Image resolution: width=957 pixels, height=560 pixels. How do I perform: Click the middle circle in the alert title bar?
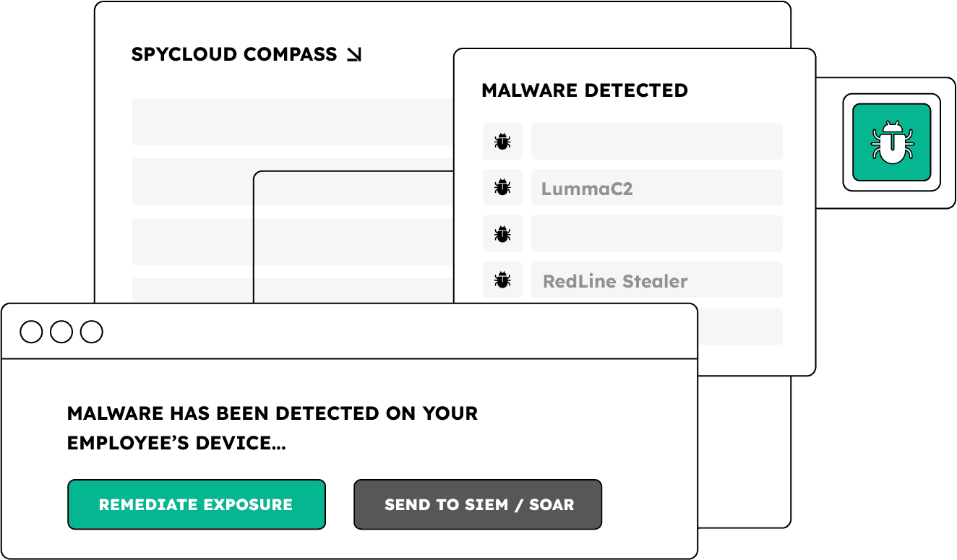(x=61, y=332)
